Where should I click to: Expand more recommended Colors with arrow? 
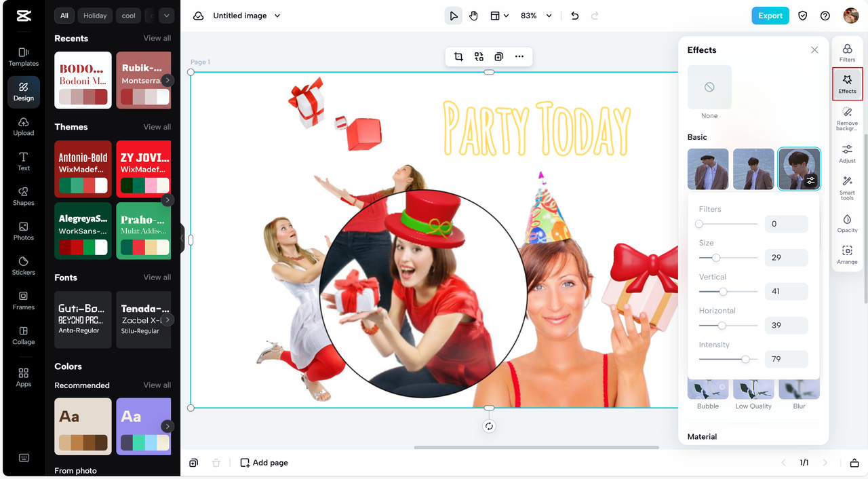[167, 426]
